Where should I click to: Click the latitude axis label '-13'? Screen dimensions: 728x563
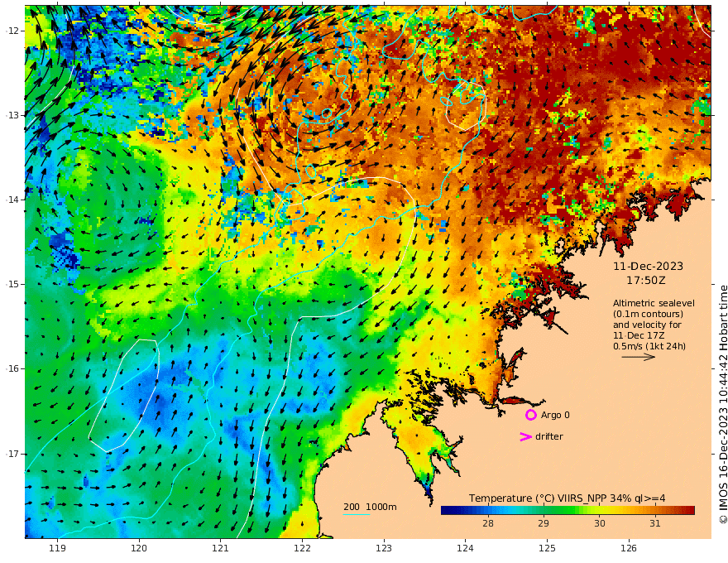point(12,115)
